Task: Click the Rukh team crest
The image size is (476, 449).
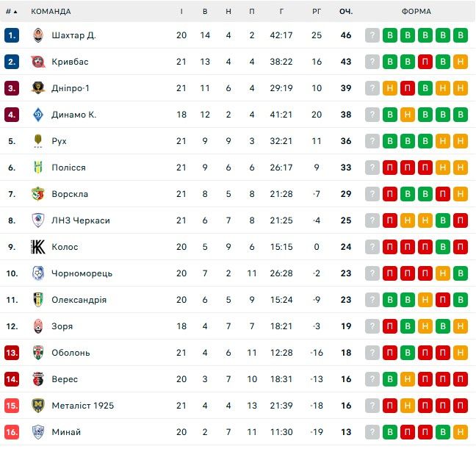Action: [x=38, y=141]
